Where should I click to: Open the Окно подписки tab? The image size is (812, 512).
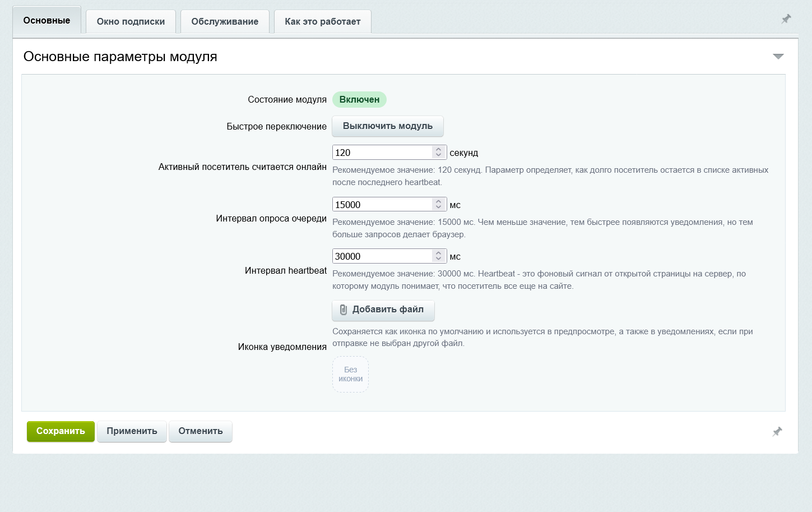click(x=131, y=22)
